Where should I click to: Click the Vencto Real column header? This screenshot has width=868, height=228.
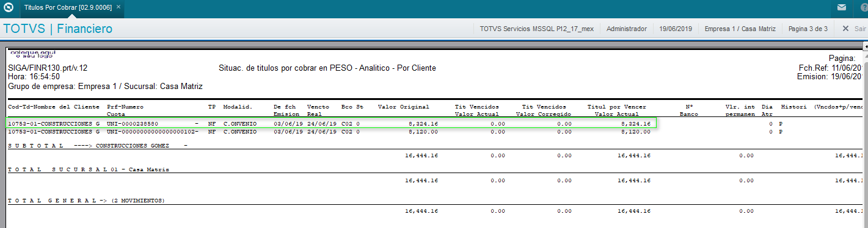pos(318,110)
